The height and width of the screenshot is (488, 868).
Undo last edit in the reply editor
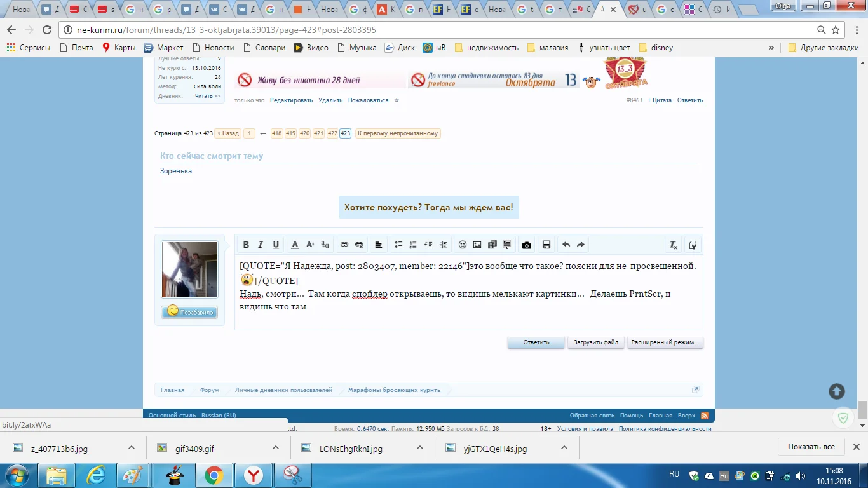(x=566, y=245)
